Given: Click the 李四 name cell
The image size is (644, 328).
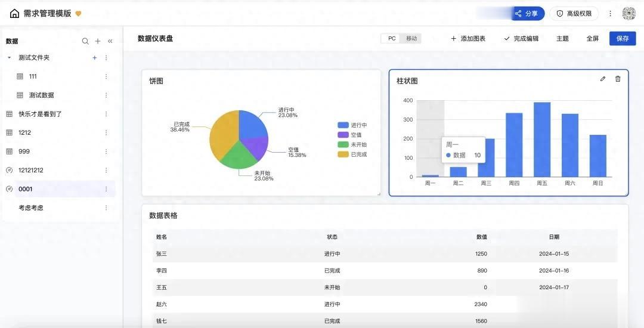Looking at the screenshot, I should pos(162,271).
